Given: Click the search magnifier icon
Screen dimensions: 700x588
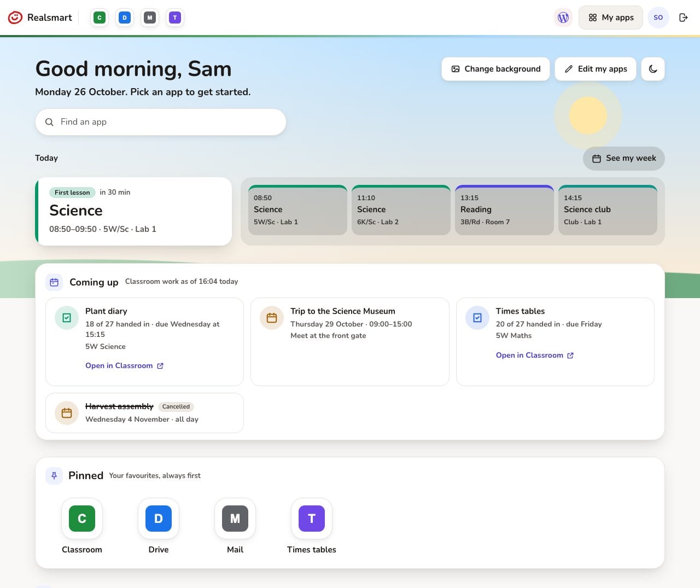Looking at the screenshot, I should tap(49, 122).
